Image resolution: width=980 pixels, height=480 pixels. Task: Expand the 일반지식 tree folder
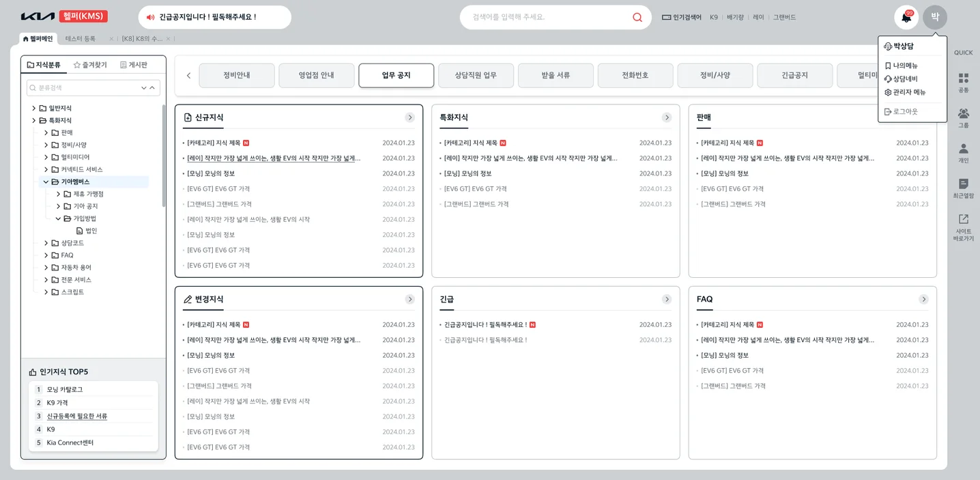pos(34,108)
